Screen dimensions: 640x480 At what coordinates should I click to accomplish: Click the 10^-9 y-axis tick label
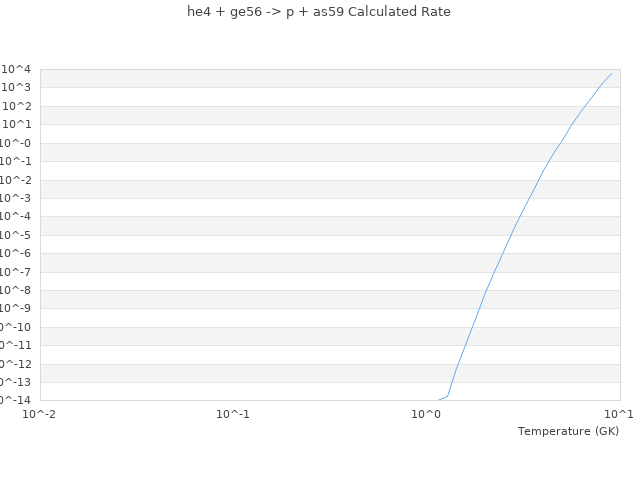(x=17, y=308)
